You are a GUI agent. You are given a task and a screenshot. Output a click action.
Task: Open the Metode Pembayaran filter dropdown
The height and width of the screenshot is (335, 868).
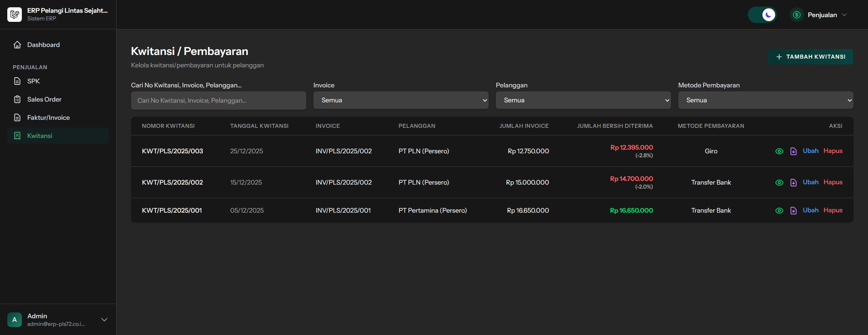[765, 100]
